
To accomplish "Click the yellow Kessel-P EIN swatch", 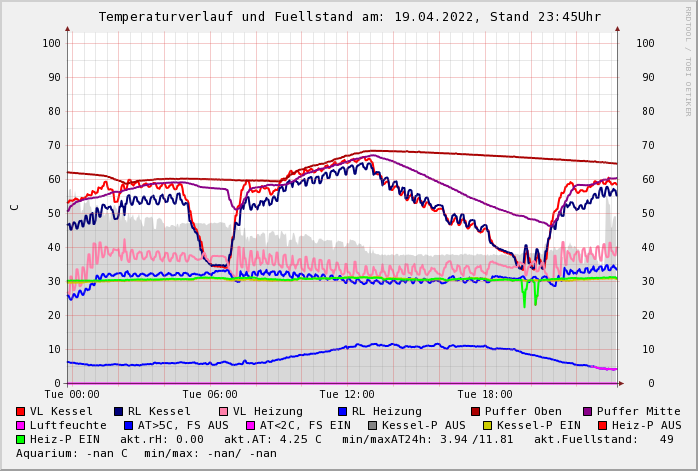I will click(490, 425).
